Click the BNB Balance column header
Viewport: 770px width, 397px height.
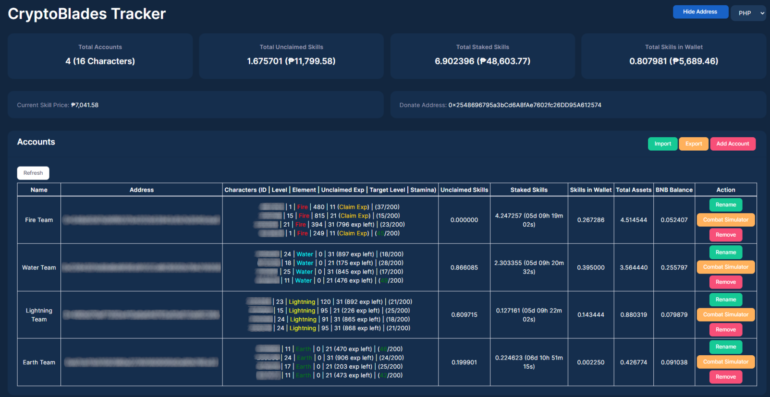(675, 190)
